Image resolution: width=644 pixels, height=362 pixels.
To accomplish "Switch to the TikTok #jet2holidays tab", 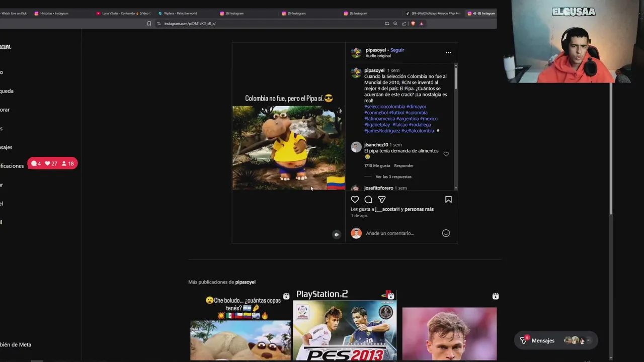I will point(434,13).
